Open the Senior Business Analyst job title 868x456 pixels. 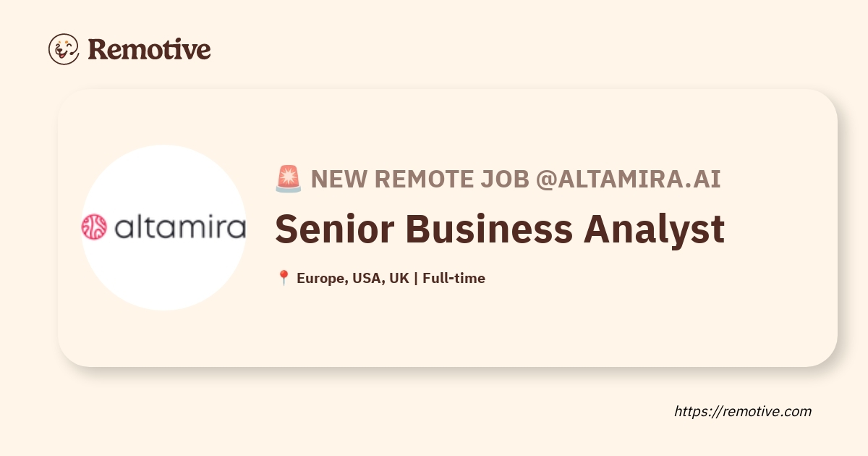tap(500, 229)
